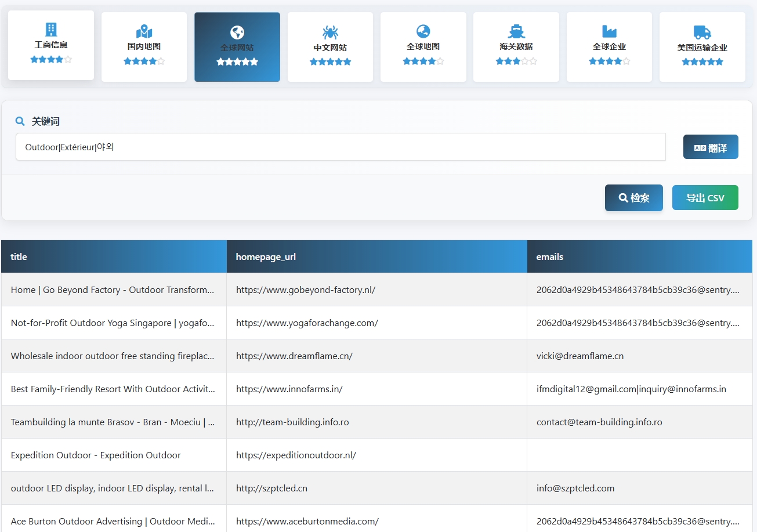Image resolution: width=757 pixels, height=532 pixels.
Task: Click the title column header
Action: point(114,256)
